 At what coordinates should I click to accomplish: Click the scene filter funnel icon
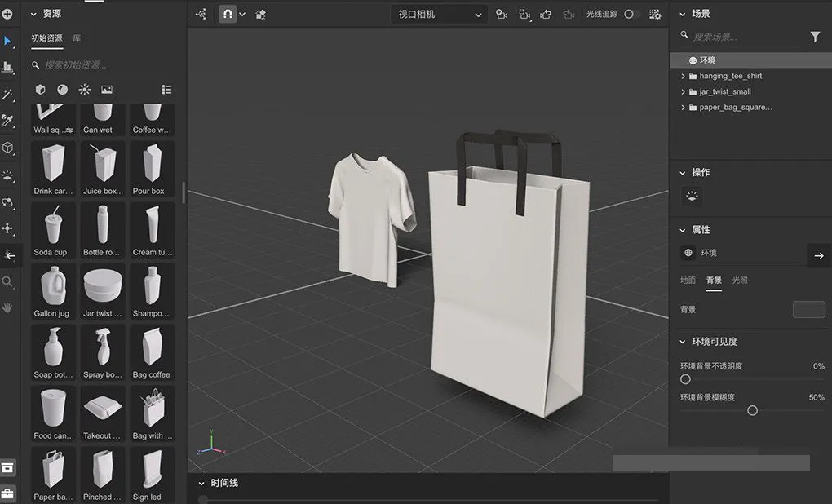point(815,37)
